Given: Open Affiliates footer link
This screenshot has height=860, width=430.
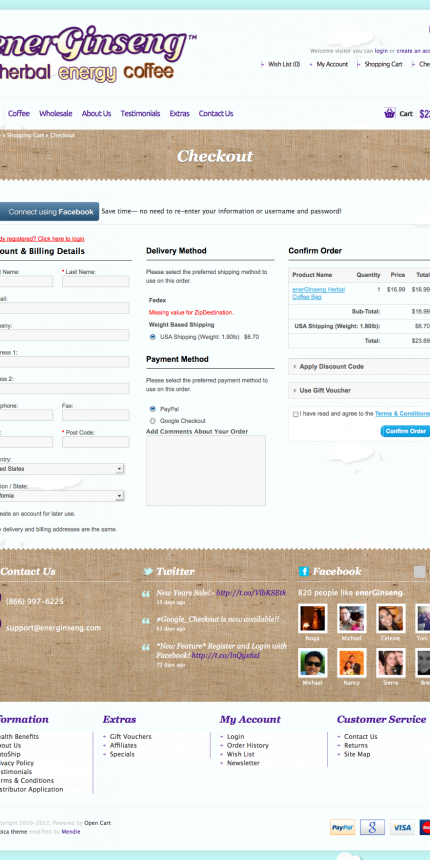Looking at the screenshot, I should (x=123, y=745).
